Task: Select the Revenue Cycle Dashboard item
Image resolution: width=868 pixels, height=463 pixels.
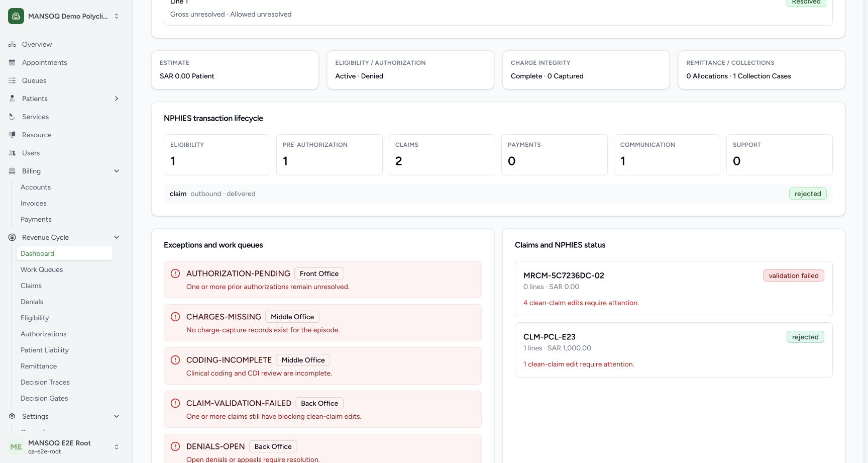Action: pos(64,253)
